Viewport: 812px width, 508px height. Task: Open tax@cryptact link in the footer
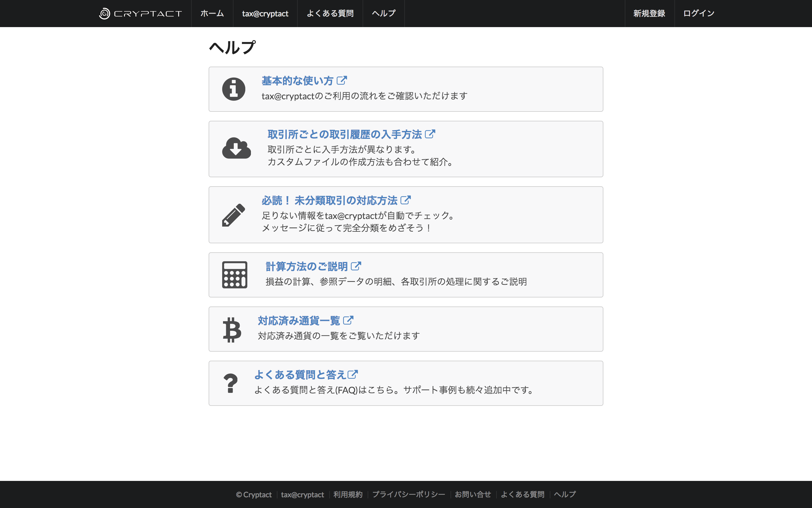[x=302, y=494]
